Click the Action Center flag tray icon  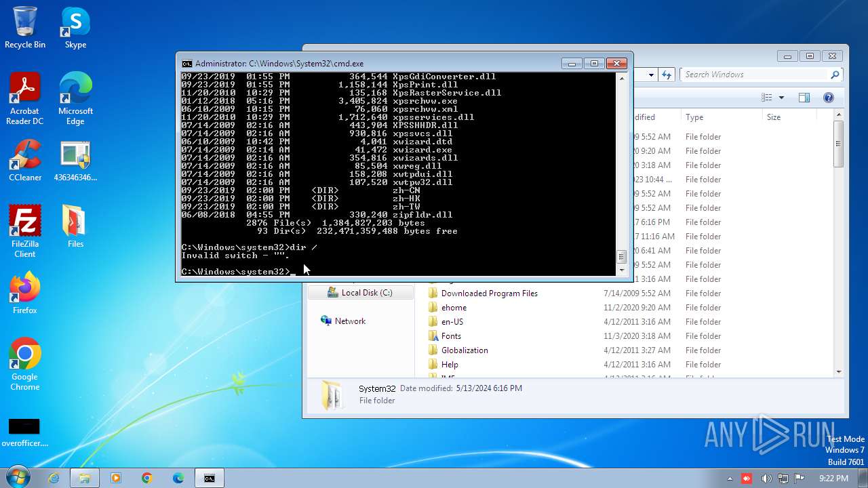[x=799, y=479]
